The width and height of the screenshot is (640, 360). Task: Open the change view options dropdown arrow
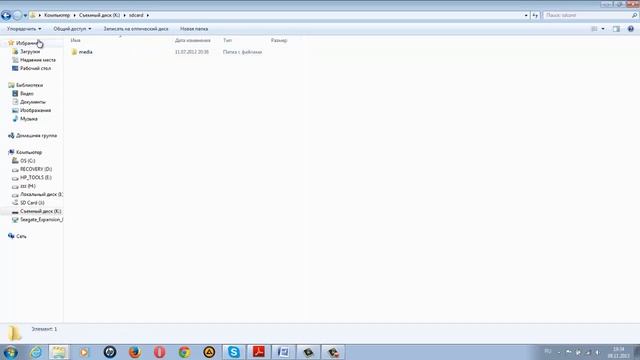(x=603, y=29)
